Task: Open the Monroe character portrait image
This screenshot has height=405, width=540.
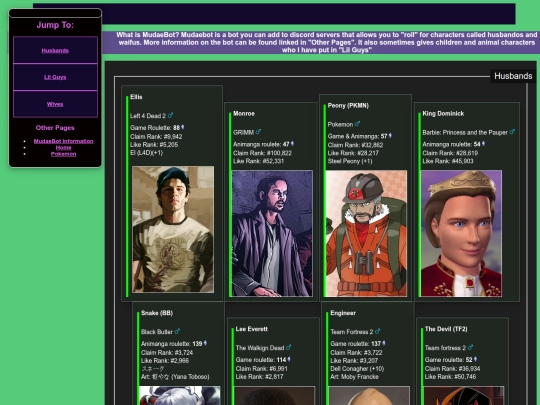Action: pos(272,233)
